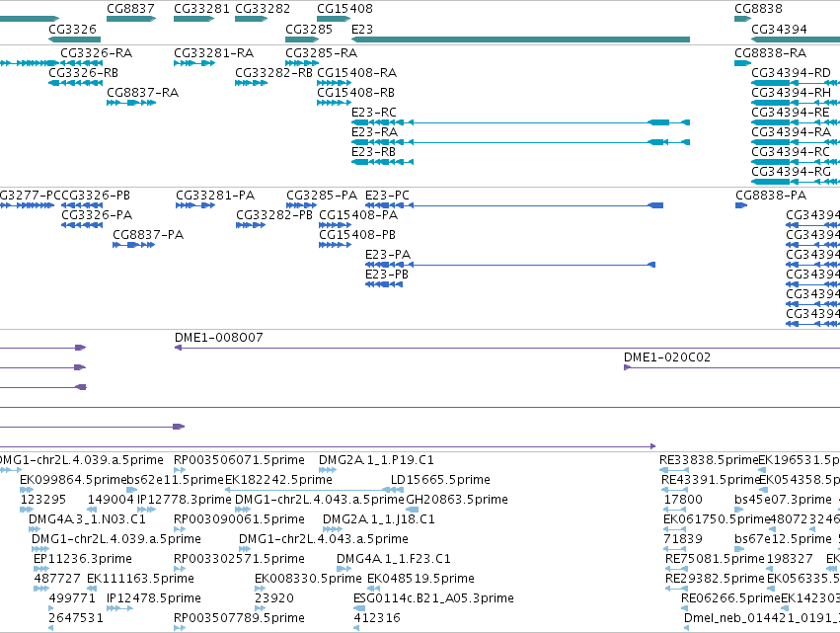The image size is (840, 633).
Task: Select the CG34394-RG transcript
Action: (x=796, y=182)
